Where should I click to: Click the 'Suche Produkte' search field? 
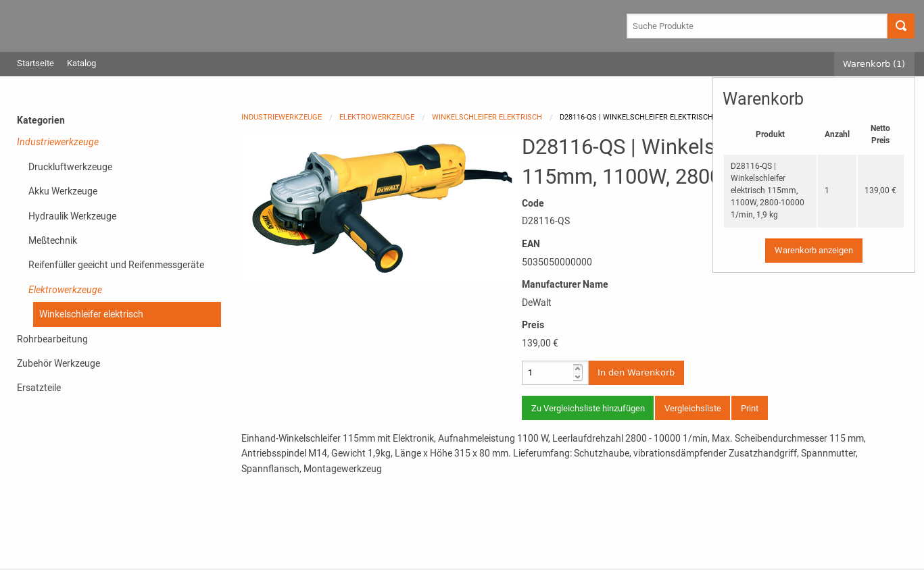point(756,26)
